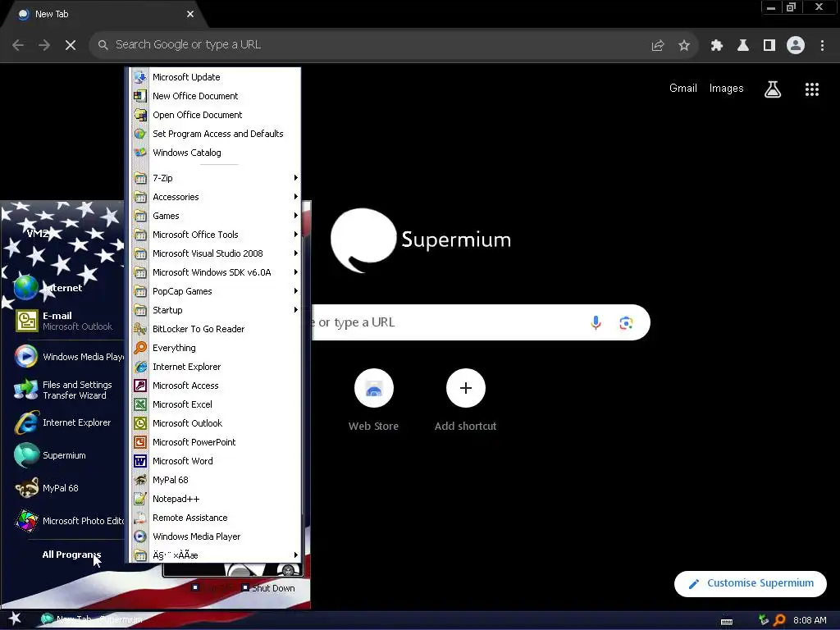Start voice search with microphone icon
Viewport: 840px width, 630px height.
tap(596, 322)
